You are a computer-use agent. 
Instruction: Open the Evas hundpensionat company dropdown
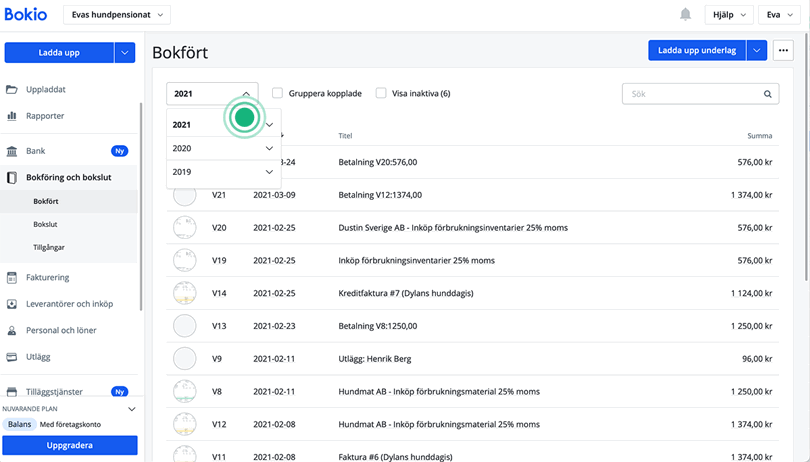pos(117,15)
